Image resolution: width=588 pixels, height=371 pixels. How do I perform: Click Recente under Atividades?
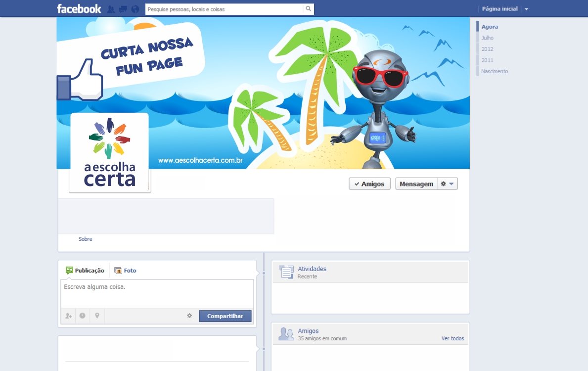pos(307,277)
